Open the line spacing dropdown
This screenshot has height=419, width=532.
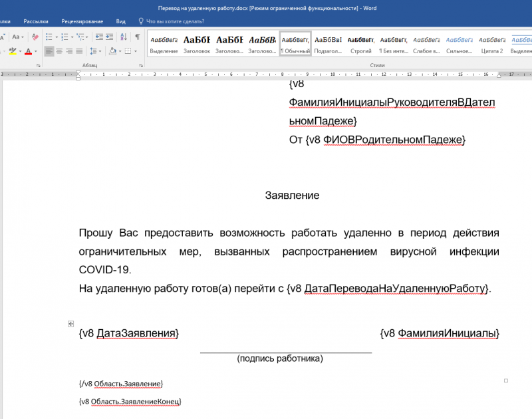point(94,51)
